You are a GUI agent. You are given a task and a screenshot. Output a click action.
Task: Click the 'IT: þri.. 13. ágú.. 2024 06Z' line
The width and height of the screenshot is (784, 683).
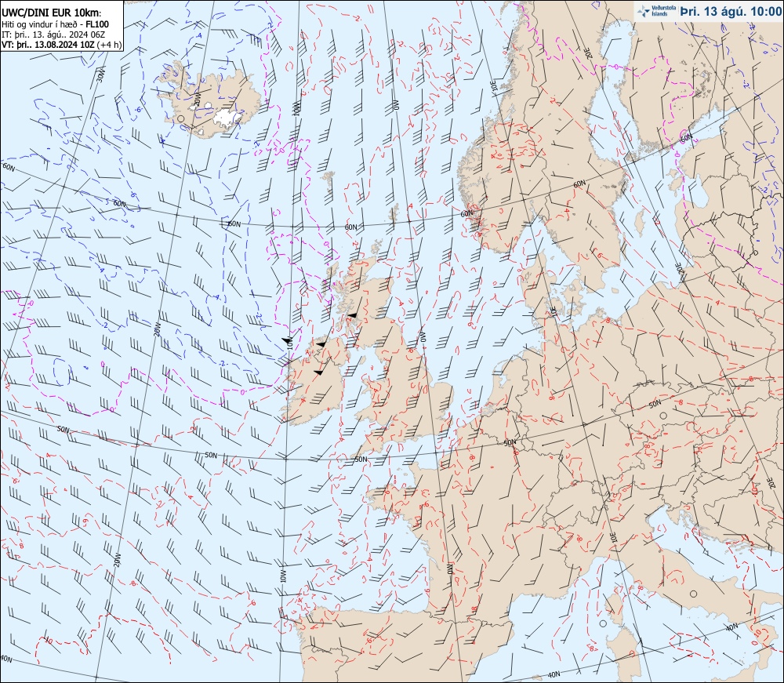click(53, 35)
